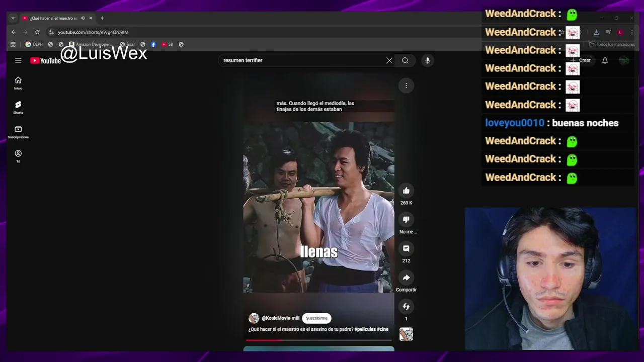
Task: Open the YouTube hamburger guide menu
Action: (x=18, y=60)
